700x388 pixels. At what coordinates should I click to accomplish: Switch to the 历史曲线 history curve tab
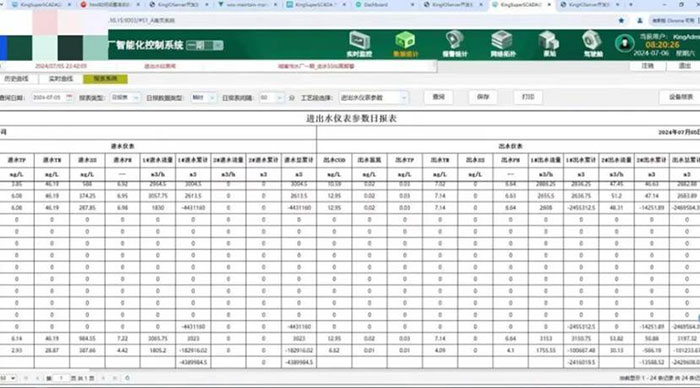(x=17, y=79)
